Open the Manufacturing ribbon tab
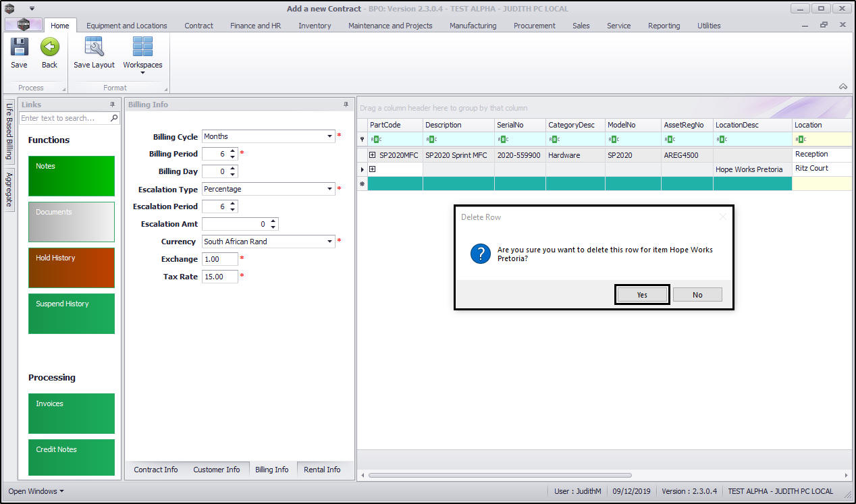The height and width of the screenshot is (504, 856). (x=473, y=26)
